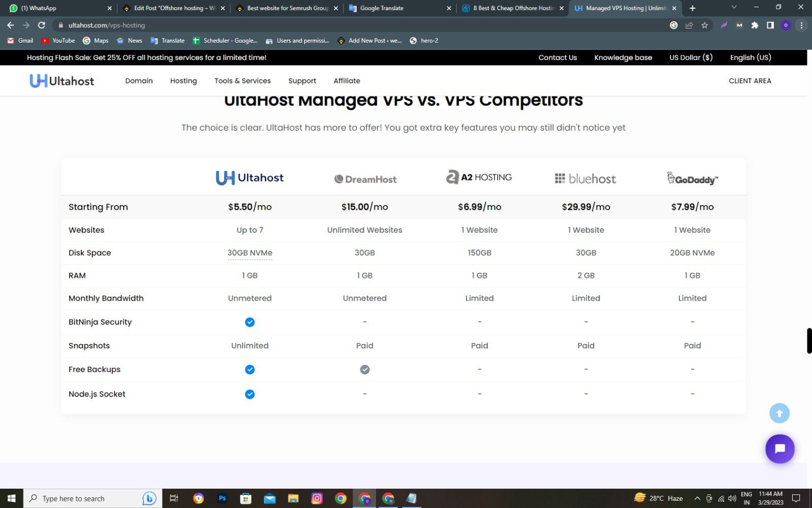Open the Scheduler - Google bookmark
The width and height of the screenshot is (812, 508).
(x=225, y=41)
